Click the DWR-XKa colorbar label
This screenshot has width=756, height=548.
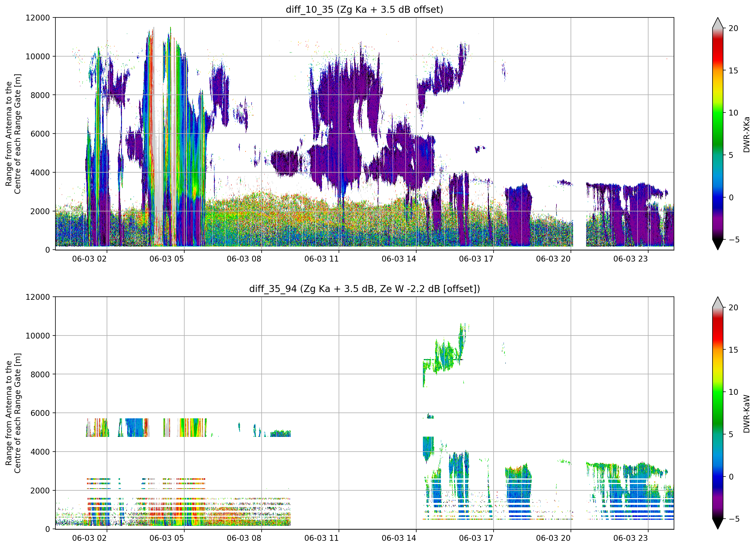coord(746,134)
